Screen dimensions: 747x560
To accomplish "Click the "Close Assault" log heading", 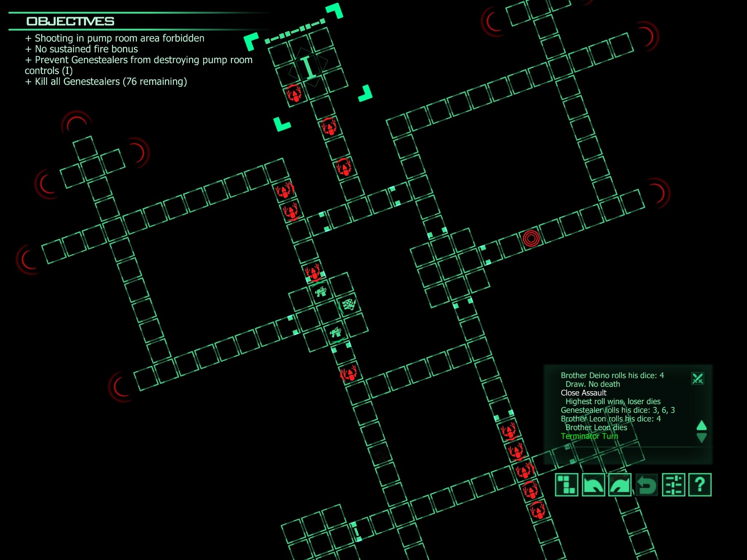I will (584, 393).
